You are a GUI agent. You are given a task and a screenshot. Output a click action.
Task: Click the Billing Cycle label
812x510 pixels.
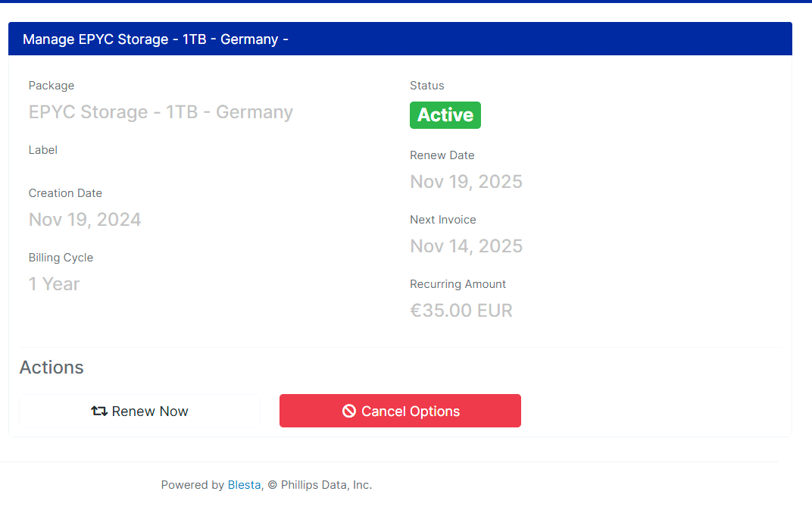(61, 258)
